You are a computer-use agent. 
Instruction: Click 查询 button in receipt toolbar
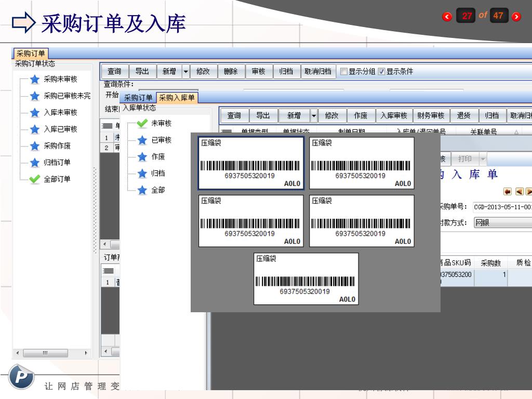(234, 116)
